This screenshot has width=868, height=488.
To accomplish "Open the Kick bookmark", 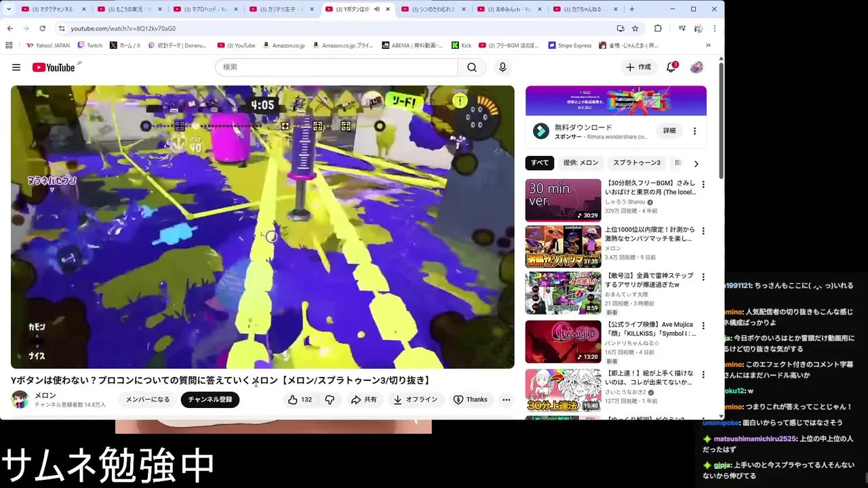I will [x=461, y=45].
